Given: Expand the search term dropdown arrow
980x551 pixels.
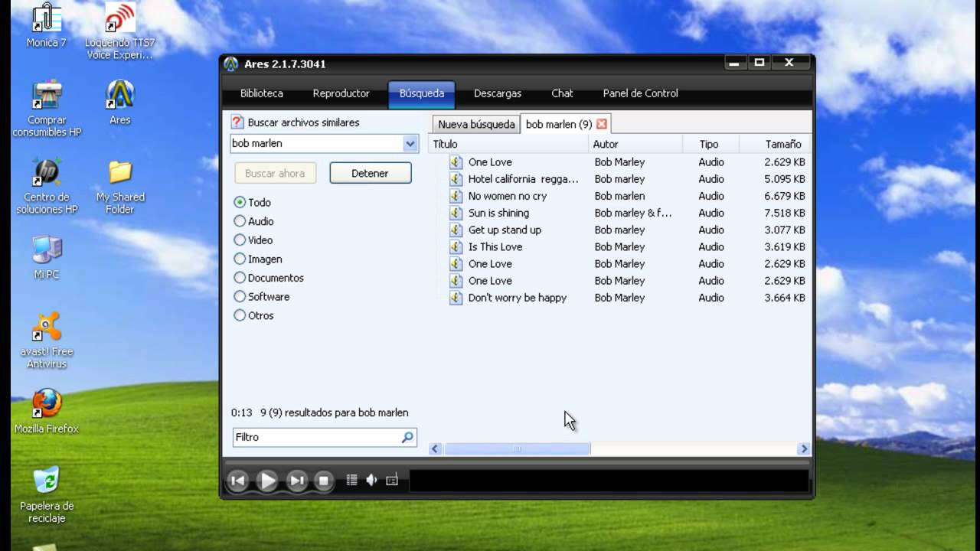Looking at the screenshot, I should click(x=410, y=143).
